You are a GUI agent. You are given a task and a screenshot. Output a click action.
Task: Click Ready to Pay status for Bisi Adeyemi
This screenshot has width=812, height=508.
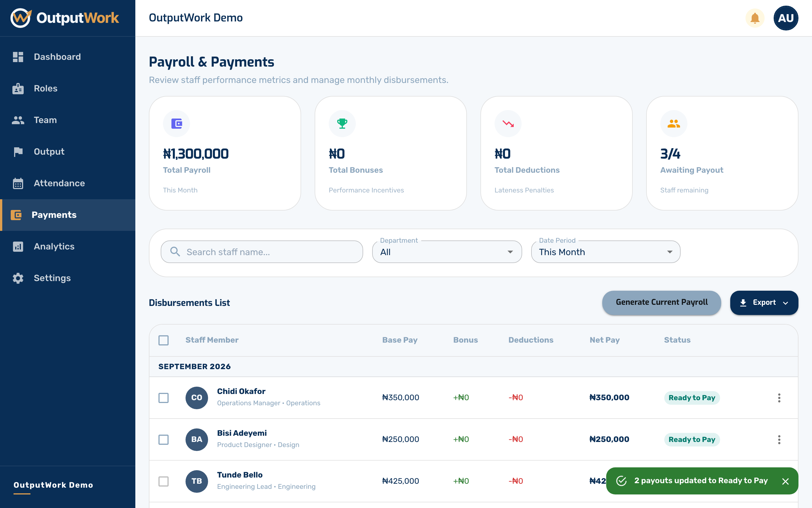[692, 439]
